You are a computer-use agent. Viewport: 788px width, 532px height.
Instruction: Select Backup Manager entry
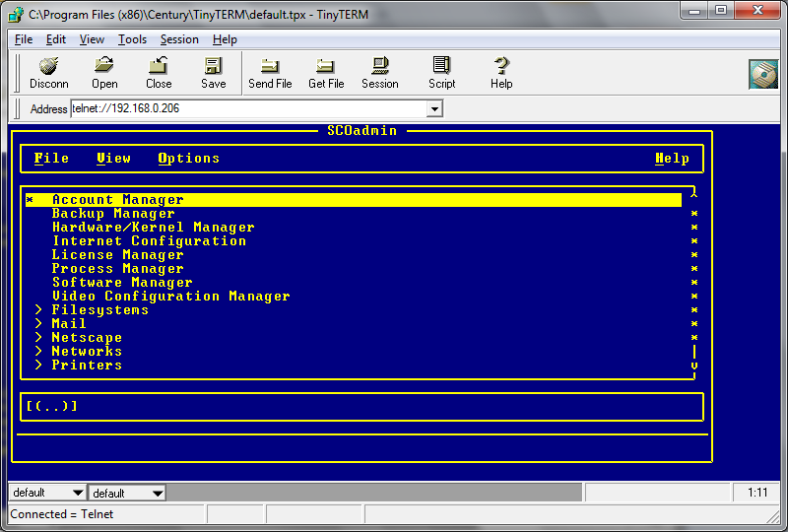point(113,213)
